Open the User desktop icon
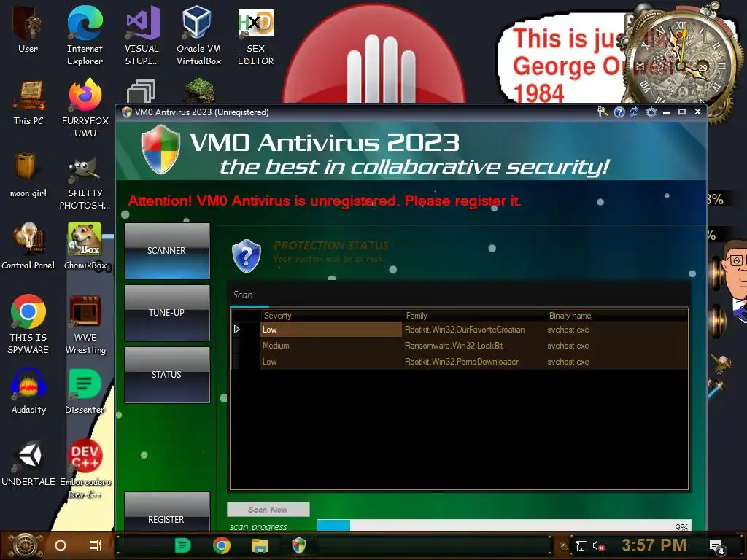This screenshot has width=747, height=560. (x=28, y=29)
